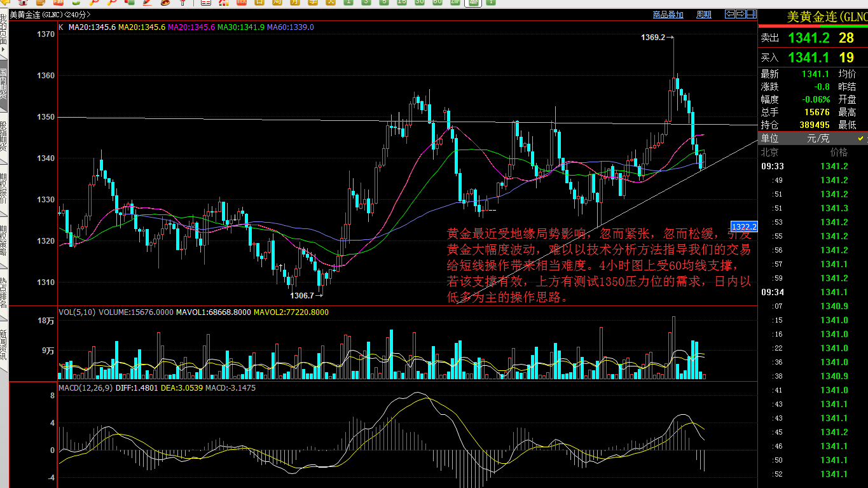Switch to the 期权报价 sidebar tab

[x=3, y=188]
